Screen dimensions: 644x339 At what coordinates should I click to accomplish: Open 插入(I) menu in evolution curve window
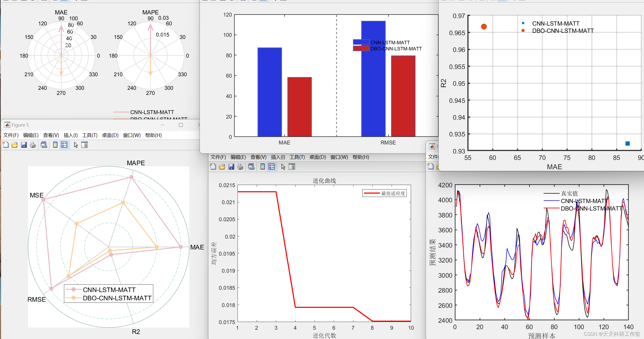tap(278, 157)
